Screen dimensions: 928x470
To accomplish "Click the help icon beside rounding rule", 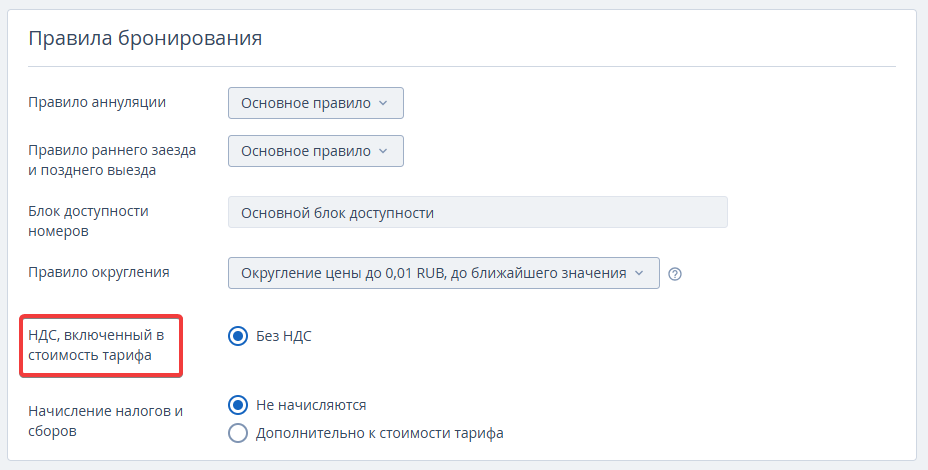I will click(675, 273).
